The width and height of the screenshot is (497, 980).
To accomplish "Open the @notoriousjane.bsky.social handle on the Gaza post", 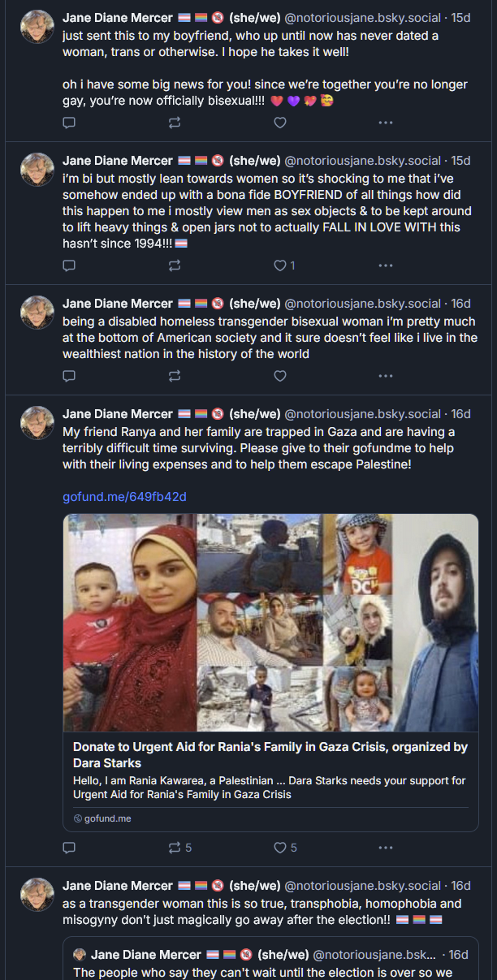I will pos(363,414).
